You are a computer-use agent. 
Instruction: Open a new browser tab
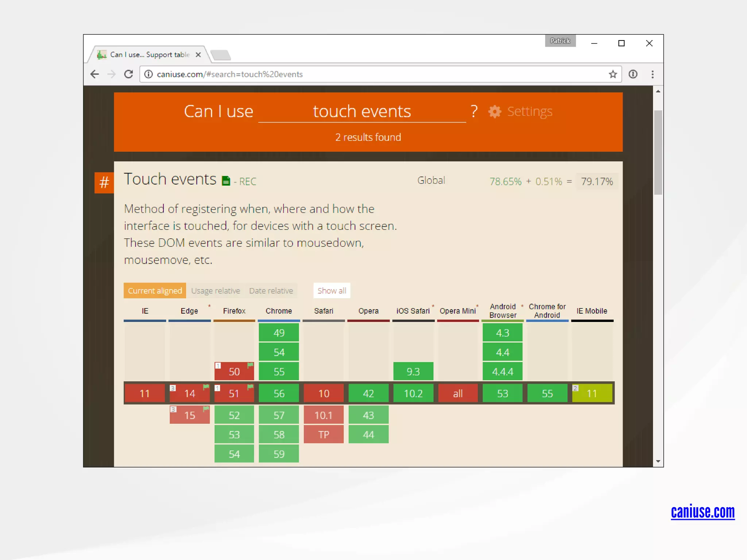point(221,55)
